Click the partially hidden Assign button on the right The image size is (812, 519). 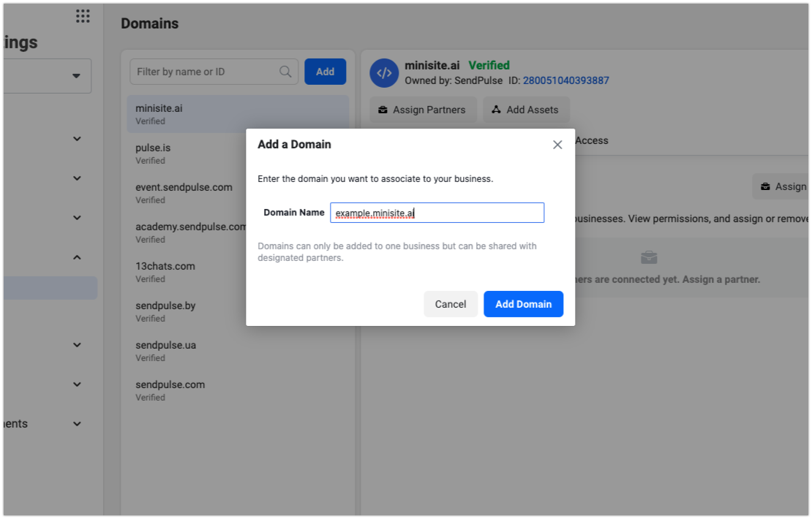782,186
